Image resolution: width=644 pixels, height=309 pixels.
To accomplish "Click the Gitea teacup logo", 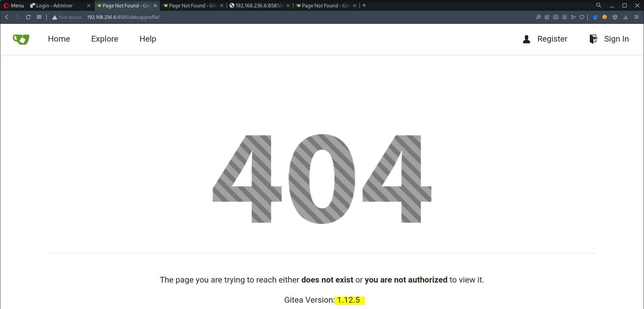I will pos(21,39).
